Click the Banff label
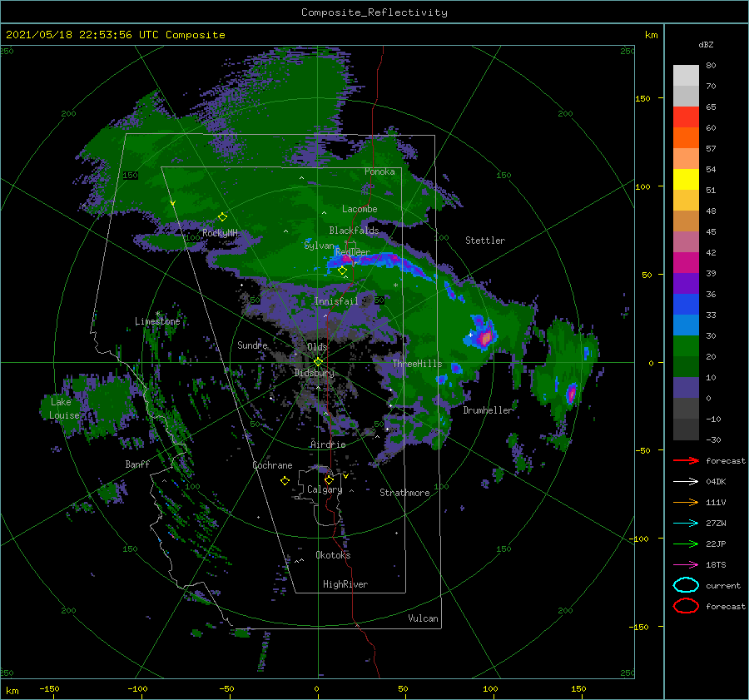The image size is (749, 700). click(x=137, y=464)
